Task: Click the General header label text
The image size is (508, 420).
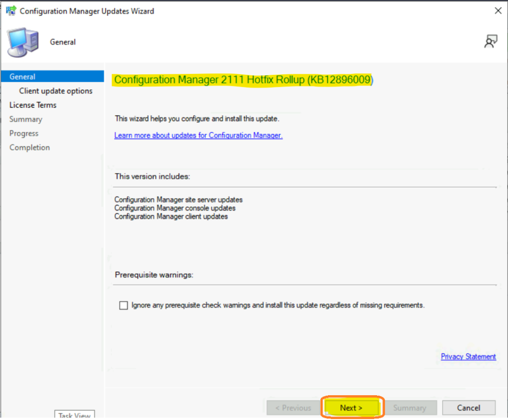Action: pyautogui.click(x=63, y=42)
